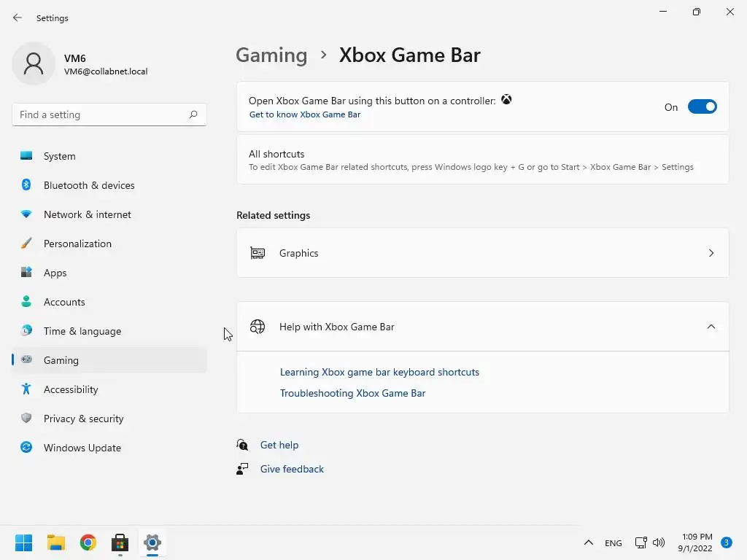Click the Personalization paintbrush icon
Screen dimensions: 747x560
click(26, 244)
